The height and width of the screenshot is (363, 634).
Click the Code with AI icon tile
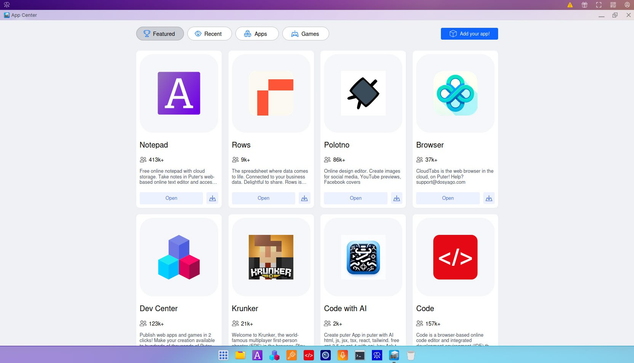[363, 257]
